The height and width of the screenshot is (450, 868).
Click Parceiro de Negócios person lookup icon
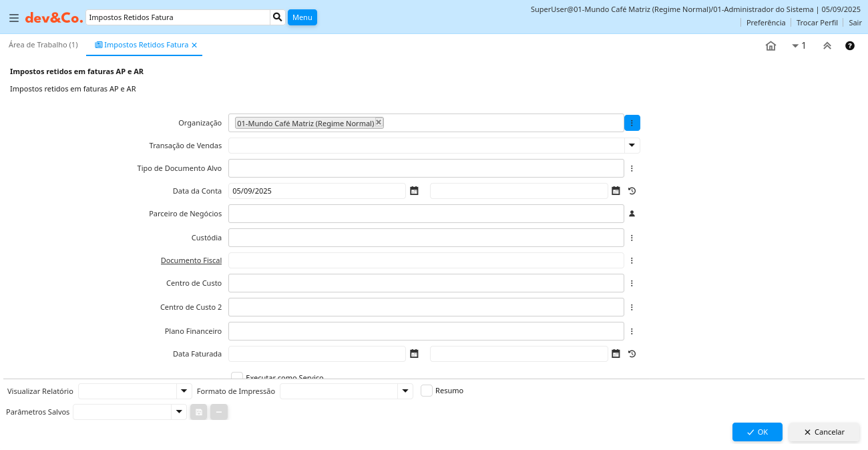click(x=632, y=214)
